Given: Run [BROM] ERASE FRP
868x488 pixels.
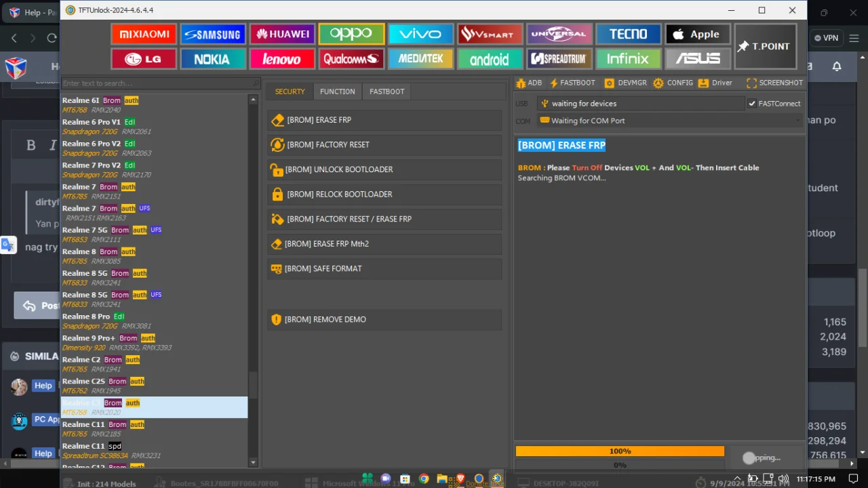Looking at the screenshot, I should click(384, 120).
